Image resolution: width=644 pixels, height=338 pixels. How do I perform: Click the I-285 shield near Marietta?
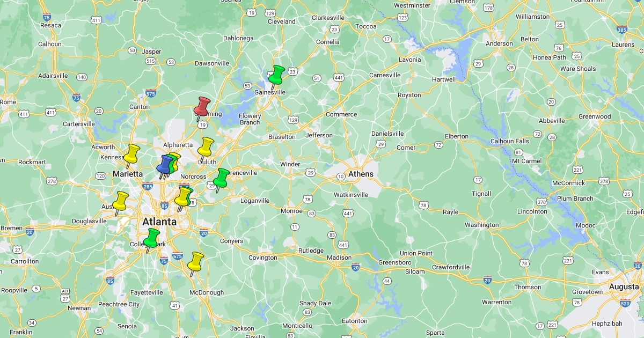pos(148,187)
